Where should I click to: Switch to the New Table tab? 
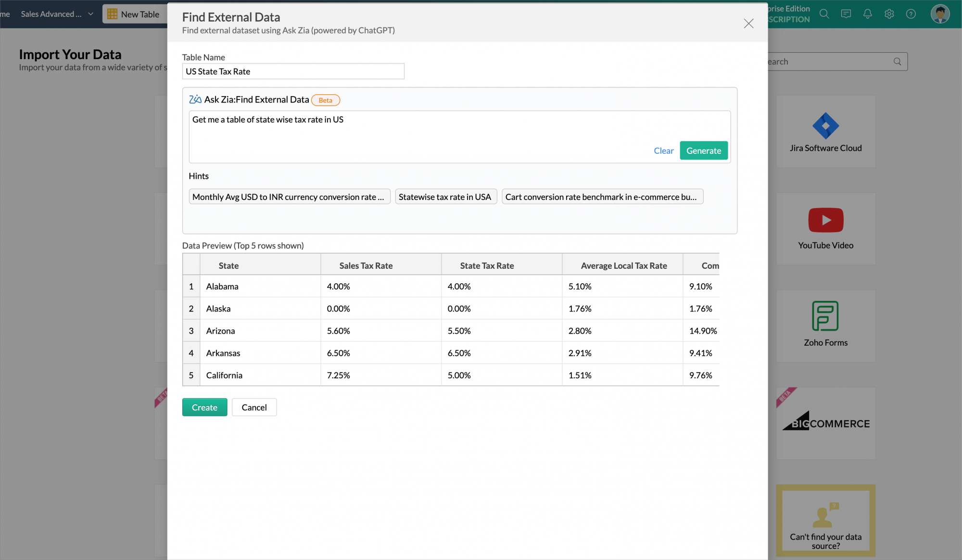(134, 14)
